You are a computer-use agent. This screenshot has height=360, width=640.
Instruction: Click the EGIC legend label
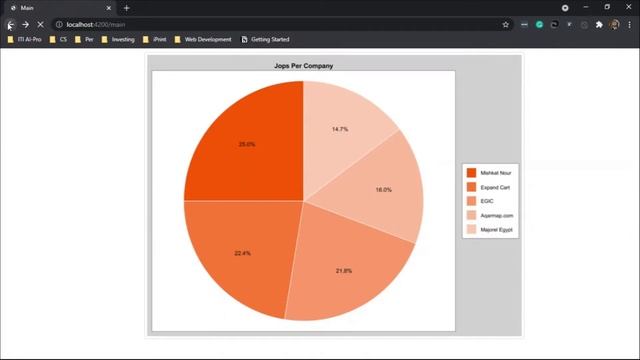(x=487, y=201)
